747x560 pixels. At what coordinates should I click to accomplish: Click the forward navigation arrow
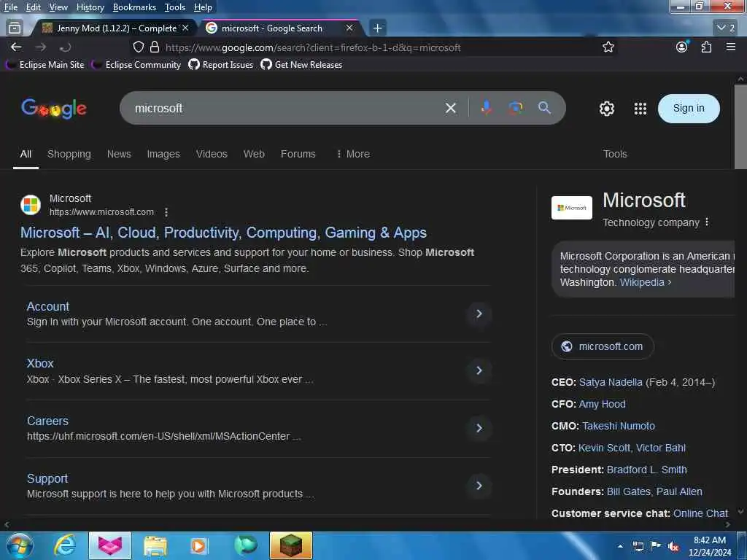pyautogui.click(x=41, y=47)
